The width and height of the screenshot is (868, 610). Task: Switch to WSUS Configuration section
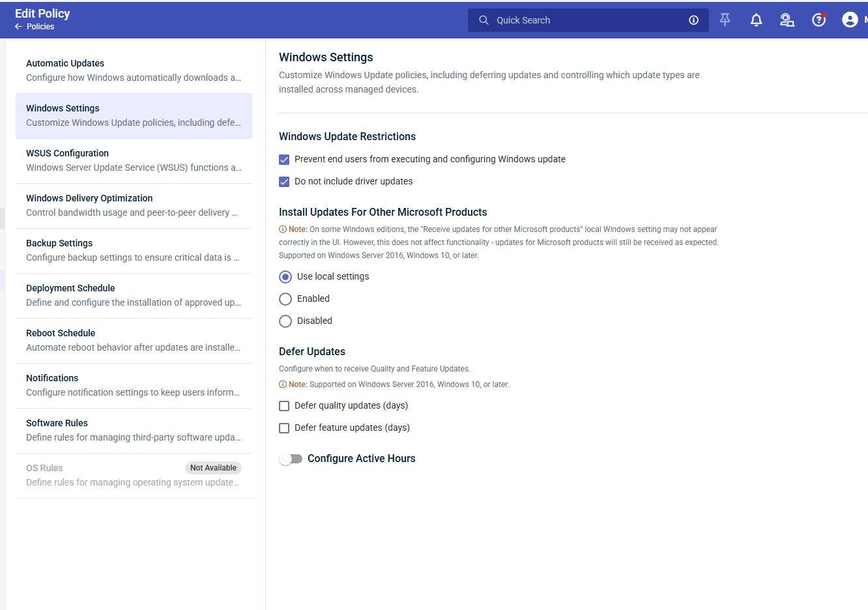click(x=134, y=160)
